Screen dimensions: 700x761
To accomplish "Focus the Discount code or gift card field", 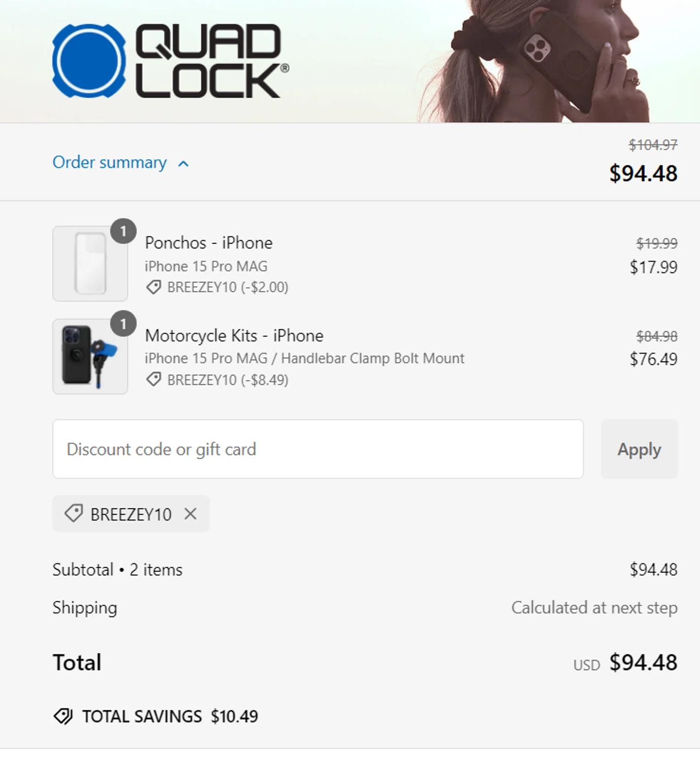I will tap(318, 449).
